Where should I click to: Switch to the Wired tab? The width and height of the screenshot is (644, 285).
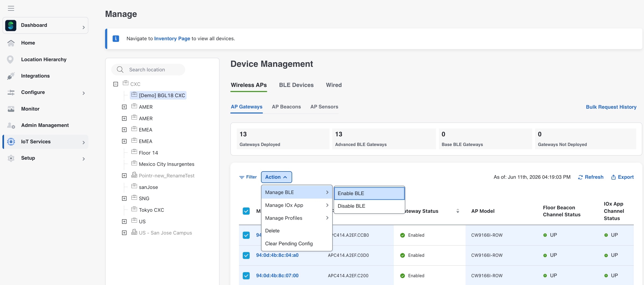click(x=334, y=85)
